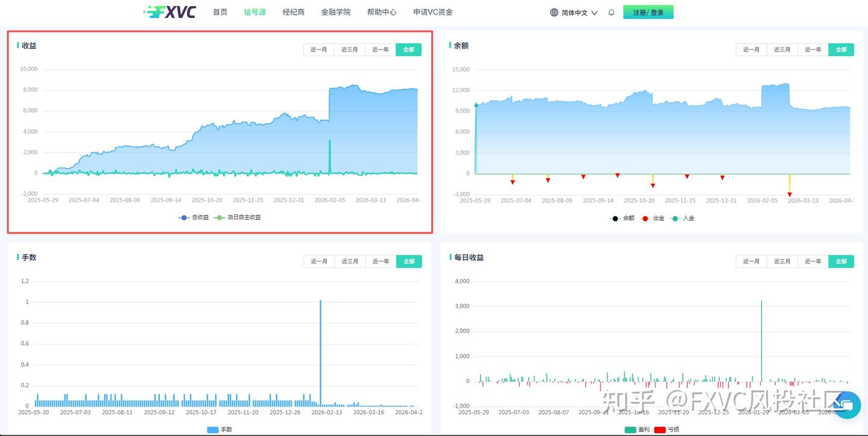Click the 余额 panel title icon marker

point(449,45)
